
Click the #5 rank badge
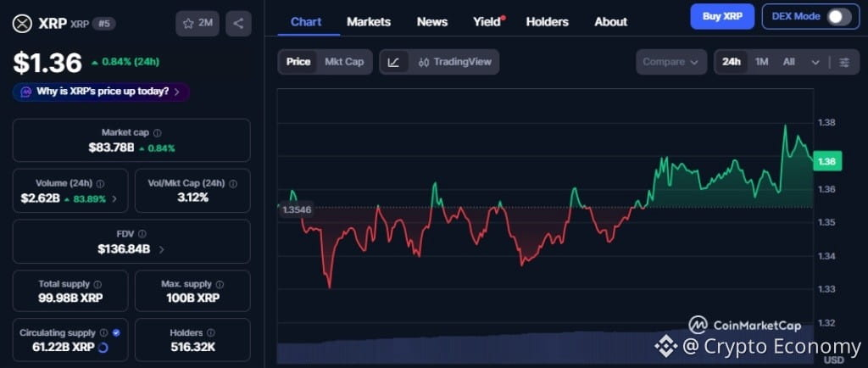click(103, 23)
